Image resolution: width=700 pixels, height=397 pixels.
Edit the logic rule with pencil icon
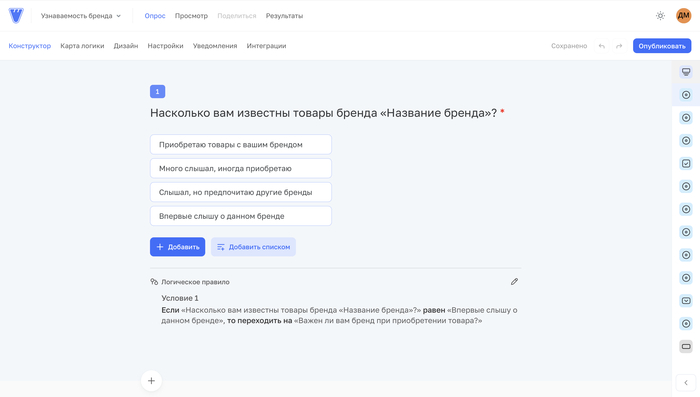point(514,281)
